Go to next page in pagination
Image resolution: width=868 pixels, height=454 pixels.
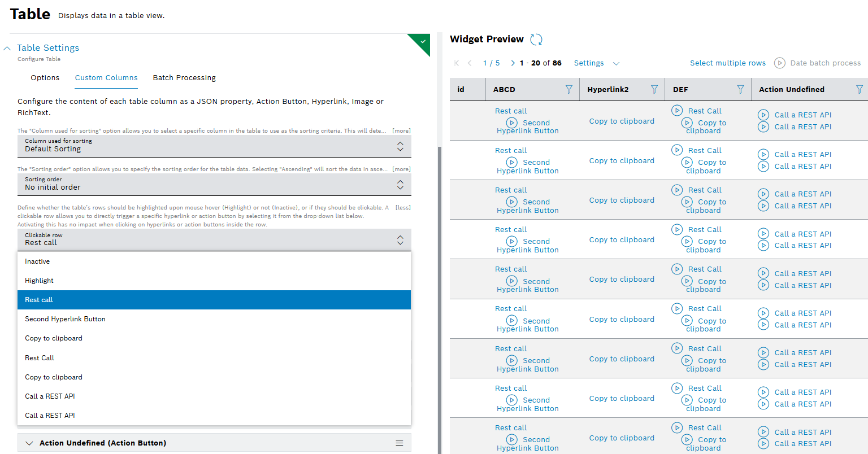(x=513, y=63)
